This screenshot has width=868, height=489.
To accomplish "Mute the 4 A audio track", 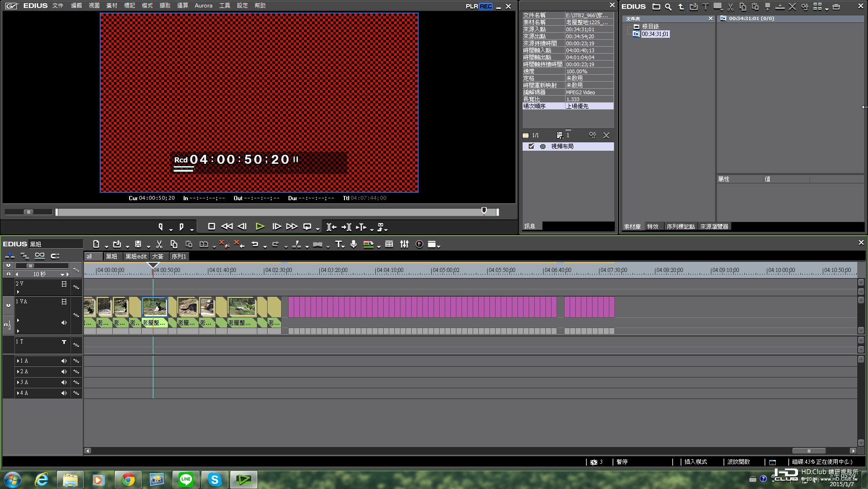I will pyautogui.click(x=64, y=393).
